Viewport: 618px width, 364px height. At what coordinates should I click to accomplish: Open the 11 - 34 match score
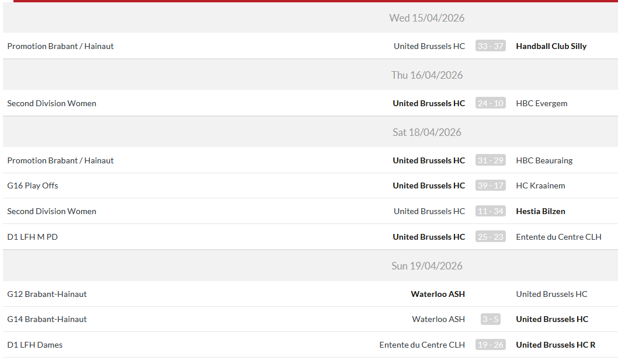click(x=490, y=211)
